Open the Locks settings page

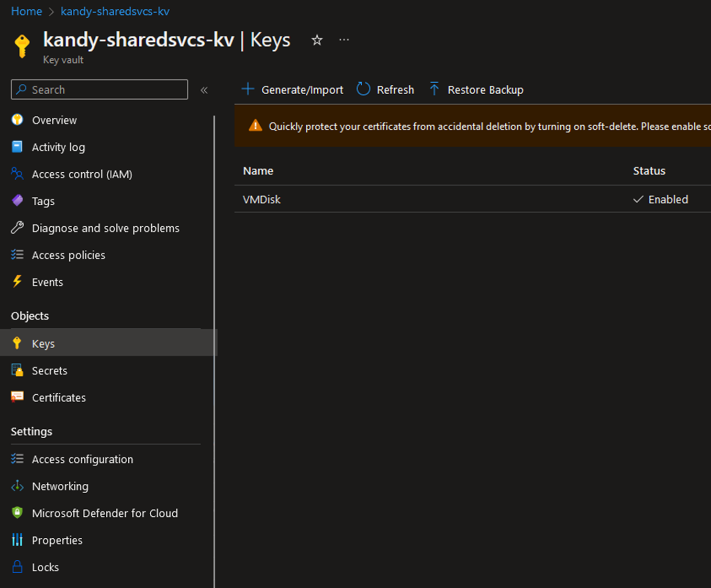[45, 567]
